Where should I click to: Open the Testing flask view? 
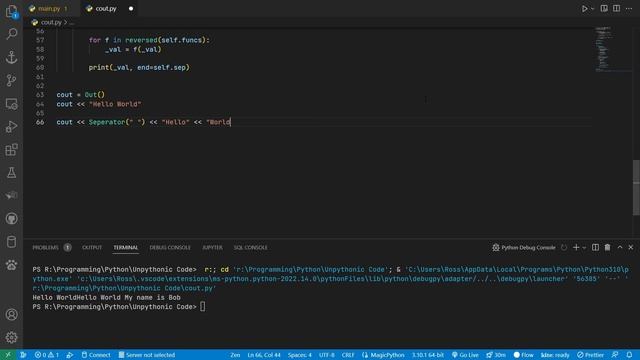coord(11,173)
